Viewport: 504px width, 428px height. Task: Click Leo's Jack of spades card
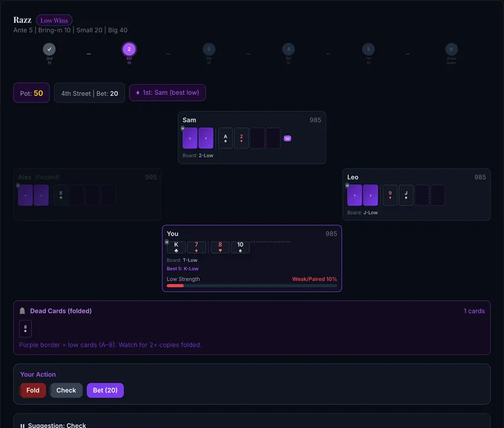(x=406, y=195)
